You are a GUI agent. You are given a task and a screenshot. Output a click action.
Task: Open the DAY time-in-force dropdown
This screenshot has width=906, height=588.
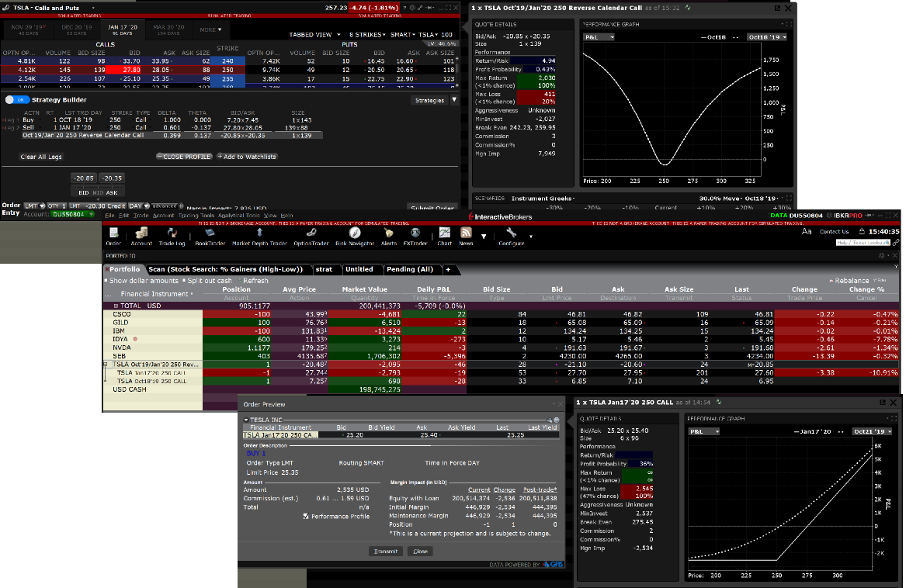pyautogui.click(x=139, y=206)
